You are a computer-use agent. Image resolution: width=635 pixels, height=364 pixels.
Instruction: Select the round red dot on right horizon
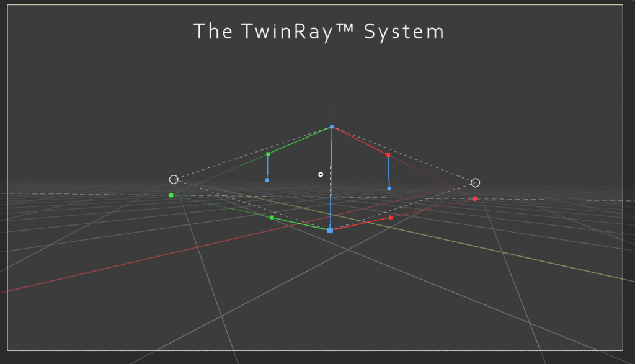pos(475,199)
